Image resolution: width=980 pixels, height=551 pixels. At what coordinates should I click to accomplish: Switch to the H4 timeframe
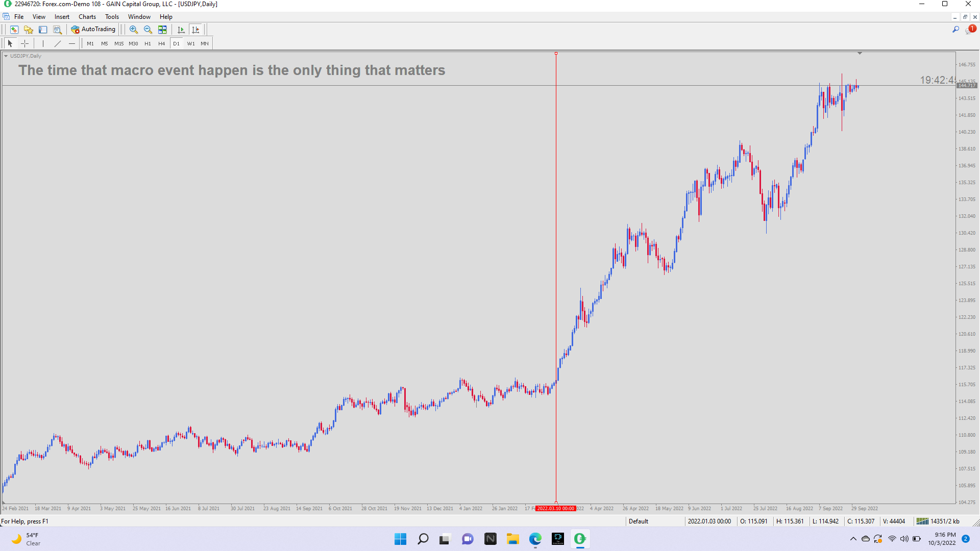click(161, 43)
